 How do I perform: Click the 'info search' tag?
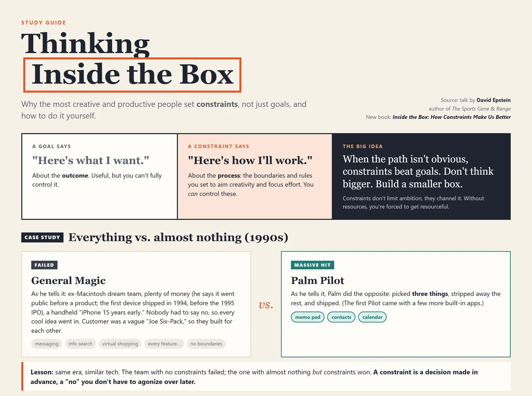point(80,344)
